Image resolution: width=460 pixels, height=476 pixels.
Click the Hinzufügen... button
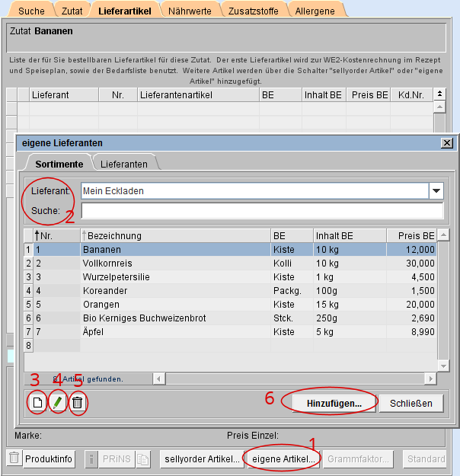[334, 403]
